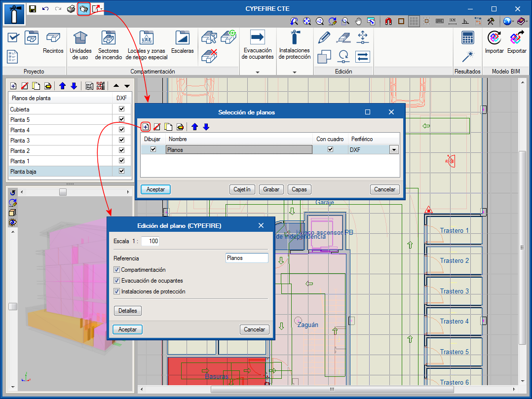Expand the Evacuación de ocupantes dropdown arrow
This screenshot has width=532, height=399.
pos(258,72)
